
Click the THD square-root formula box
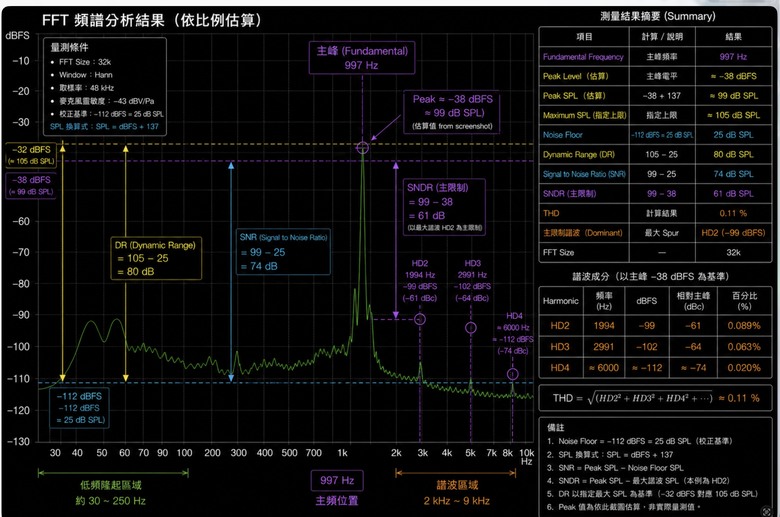click(x=655, y=398)
